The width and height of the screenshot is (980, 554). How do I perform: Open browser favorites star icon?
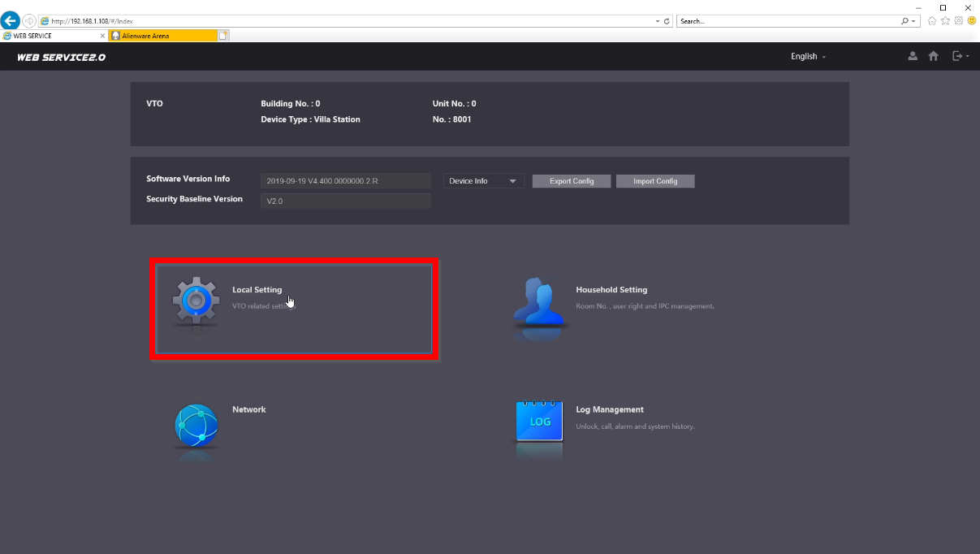click(x=945, y=20)
